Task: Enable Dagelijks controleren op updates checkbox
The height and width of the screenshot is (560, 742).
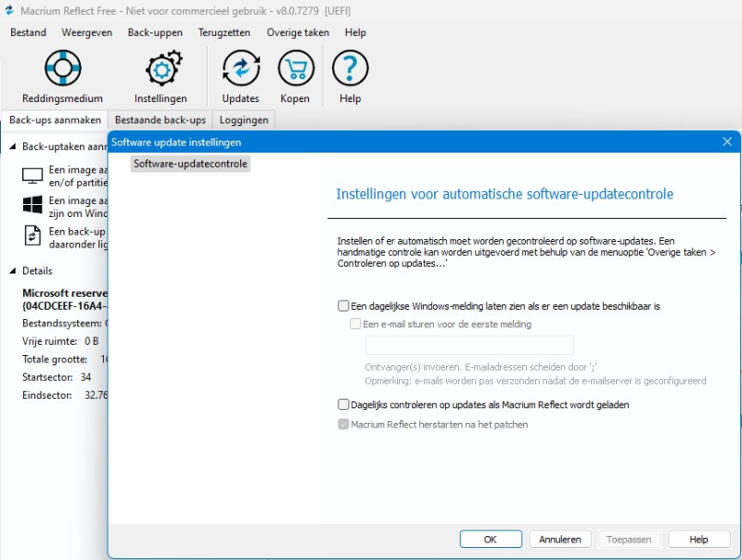Action: 344,404
